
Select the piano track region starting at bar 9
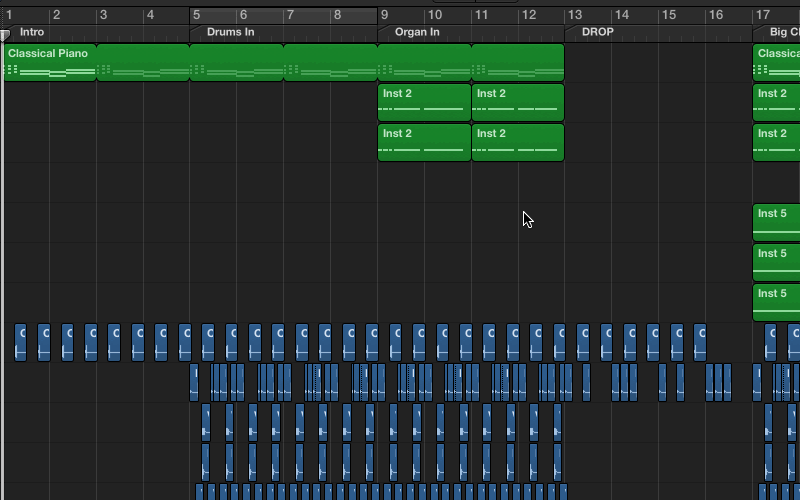424,62
